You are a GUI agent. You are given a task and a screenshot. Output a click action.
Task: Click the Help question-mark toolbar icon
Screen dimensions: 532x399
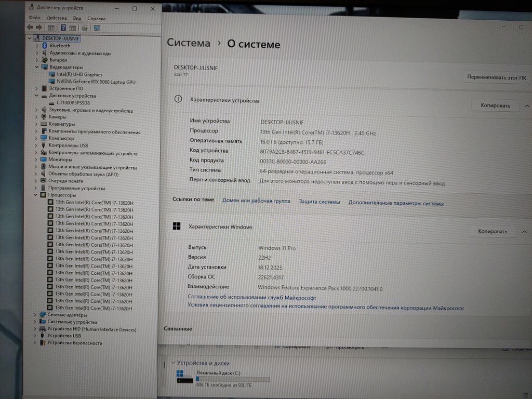pos(63,28)
